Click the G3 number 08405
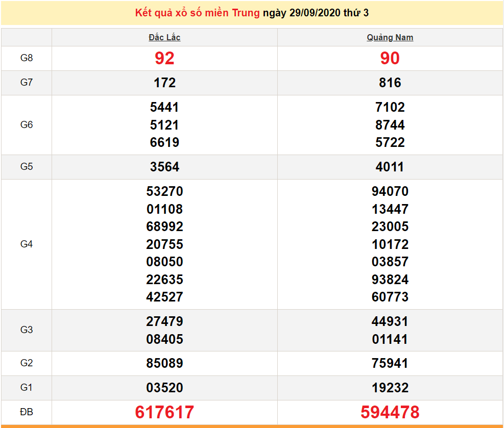 [164, 339]
